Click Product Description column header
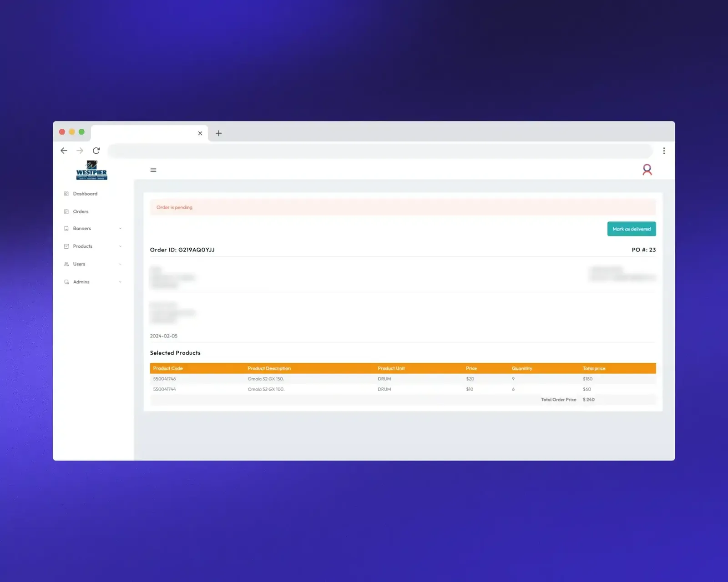This screenshot has height=582, width=728. (x=269, y=368)
